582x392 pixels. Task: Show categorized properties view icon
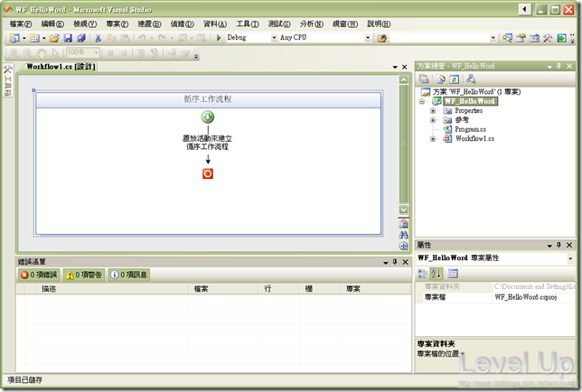click(422, 274)
